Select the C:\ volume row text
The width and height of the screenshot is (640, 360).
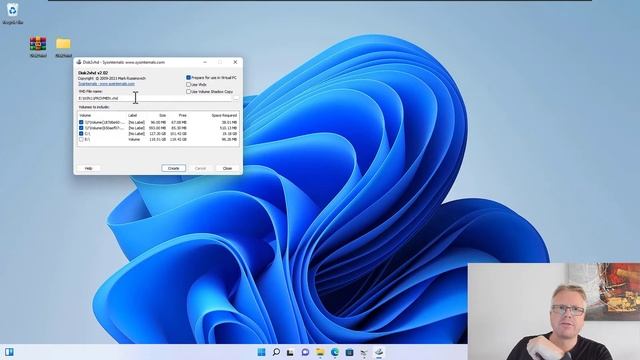click(x=87, y=133)
